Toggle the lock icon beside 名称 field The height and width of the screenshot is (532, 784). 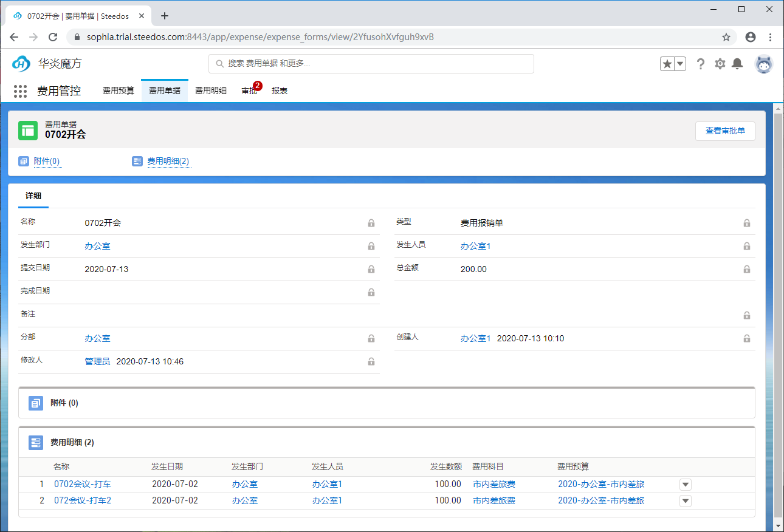(x=371, y=223)
